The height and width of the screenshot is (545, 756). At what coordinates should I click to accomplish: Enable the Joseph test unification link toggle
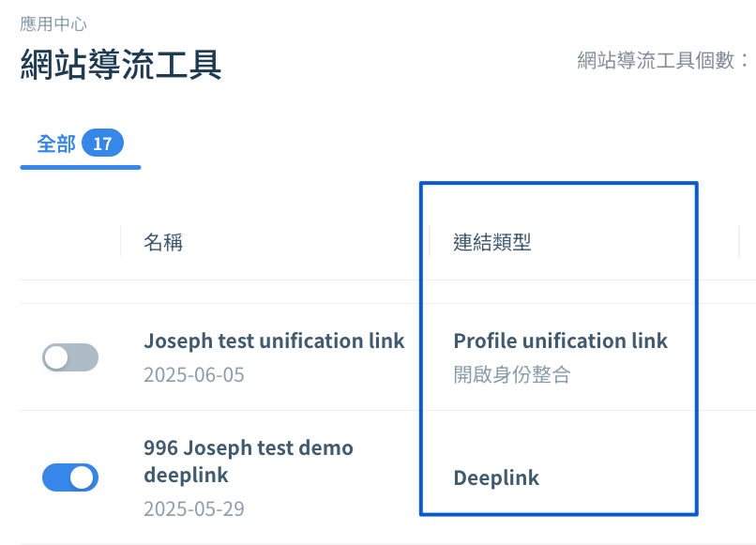pos(70,357)
